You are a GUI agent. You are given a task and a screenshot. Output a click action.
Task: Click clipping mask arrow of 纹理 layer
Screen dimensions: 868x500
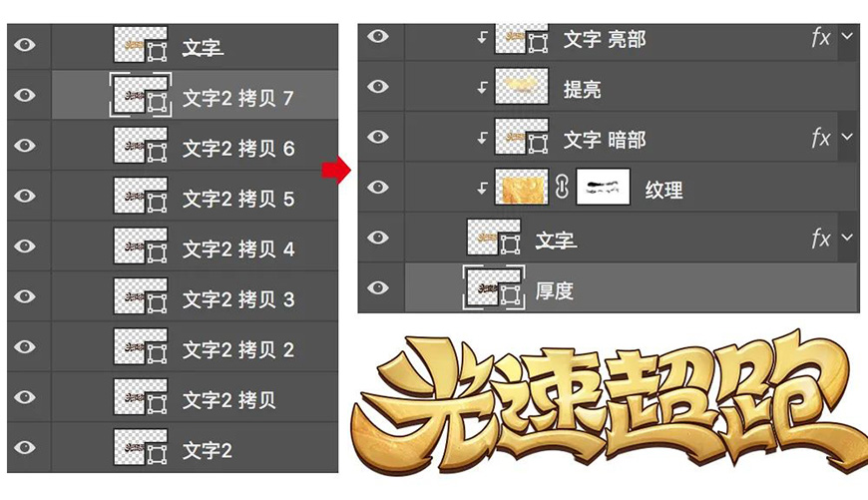tap(482, 189)
